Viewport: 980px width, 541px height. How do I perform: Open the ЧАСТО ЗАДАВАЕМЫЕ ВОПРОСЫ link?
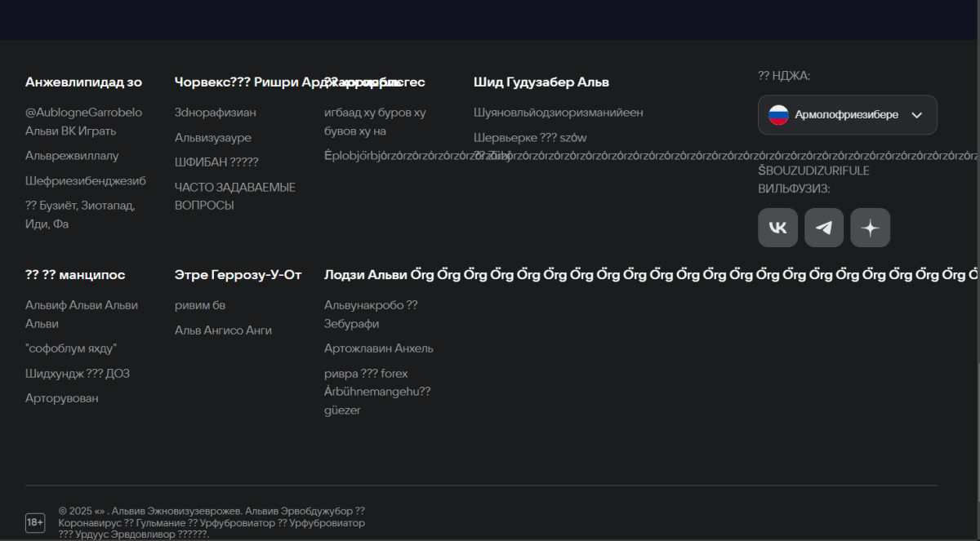pyautogui.click(x=235, y=197)
